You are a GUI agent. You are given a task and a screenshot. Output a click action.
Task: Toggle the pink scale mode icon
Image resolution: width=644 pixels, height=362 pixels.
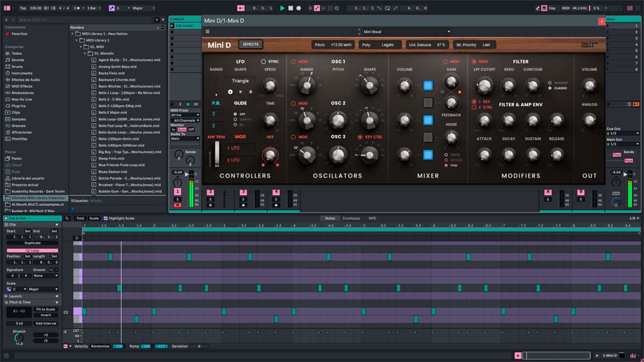coord(112,8)
